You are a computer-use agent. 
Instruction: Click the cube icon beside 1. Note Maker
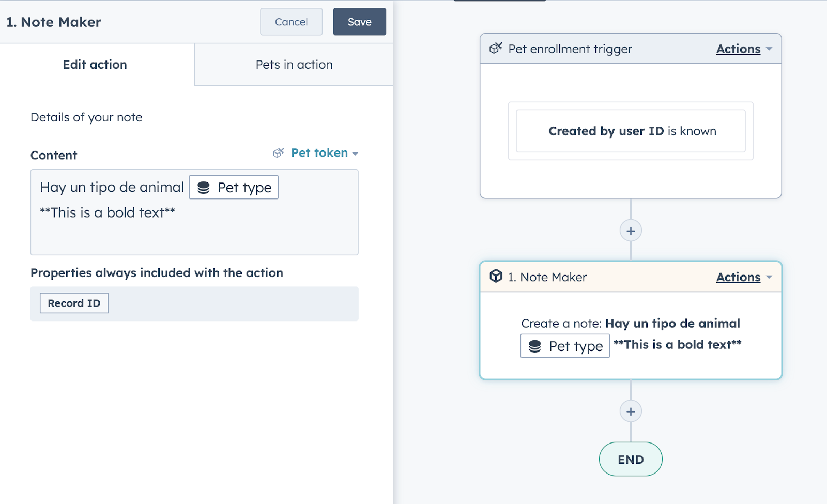point(497,277)
